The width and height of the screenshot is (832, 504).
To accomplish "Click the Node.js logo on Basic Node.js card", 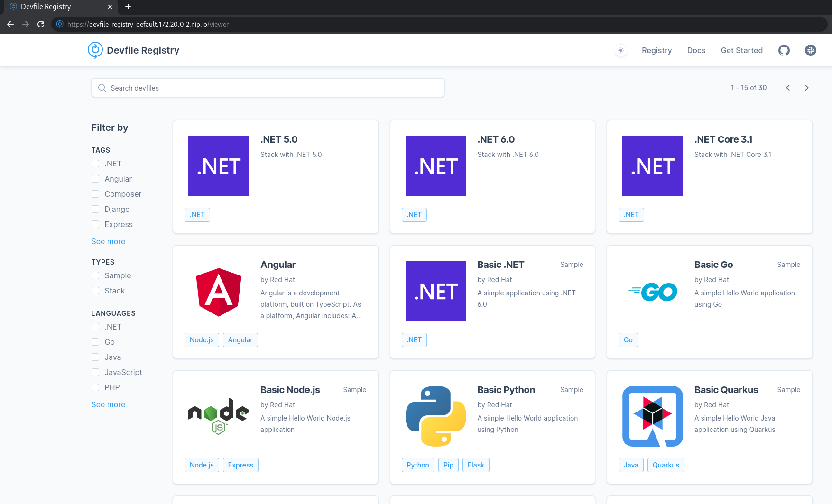I will click(x=218, y=416).
